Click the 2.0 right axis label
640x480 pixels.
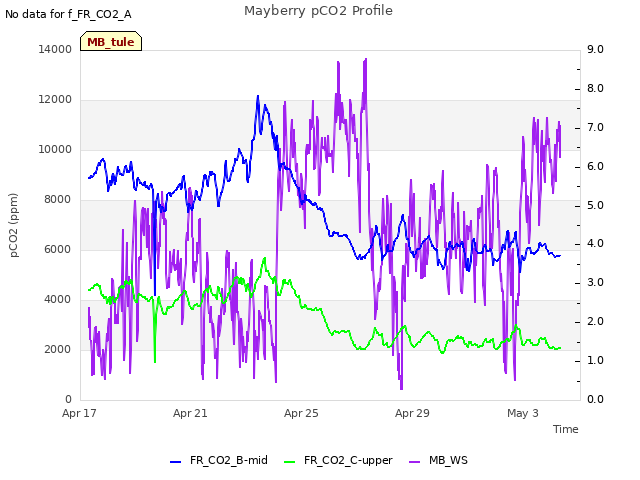[595, 322]
